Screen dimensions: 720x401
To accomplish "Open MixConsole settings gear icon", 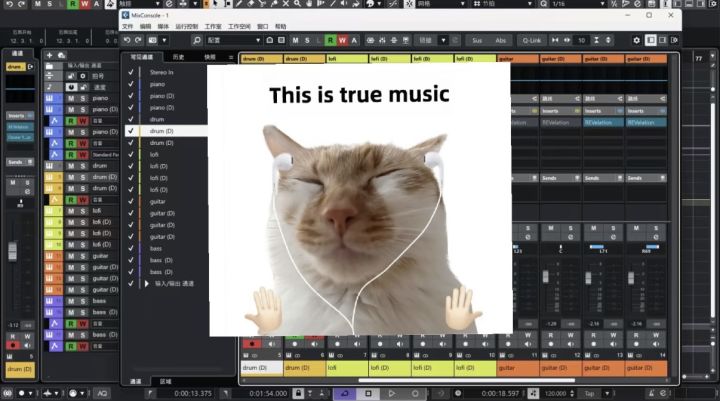I will pyautogui.click(x=636, y=40).
